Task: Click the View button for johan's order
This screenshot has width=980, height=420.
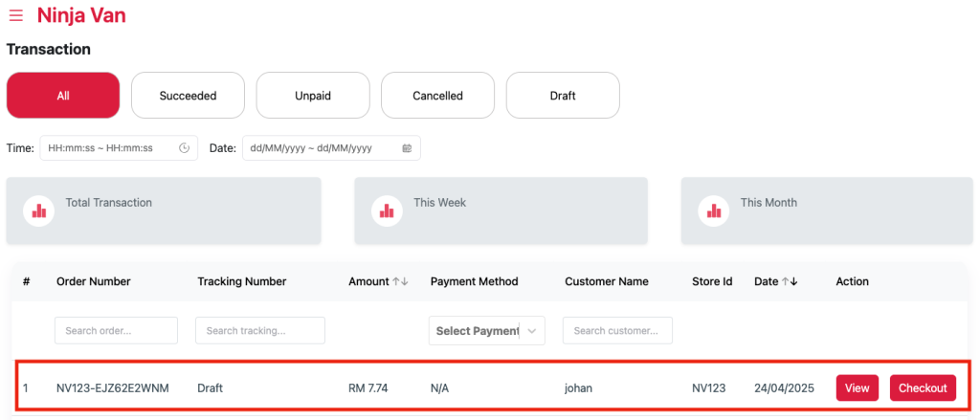Action: [x=857, y=388]
